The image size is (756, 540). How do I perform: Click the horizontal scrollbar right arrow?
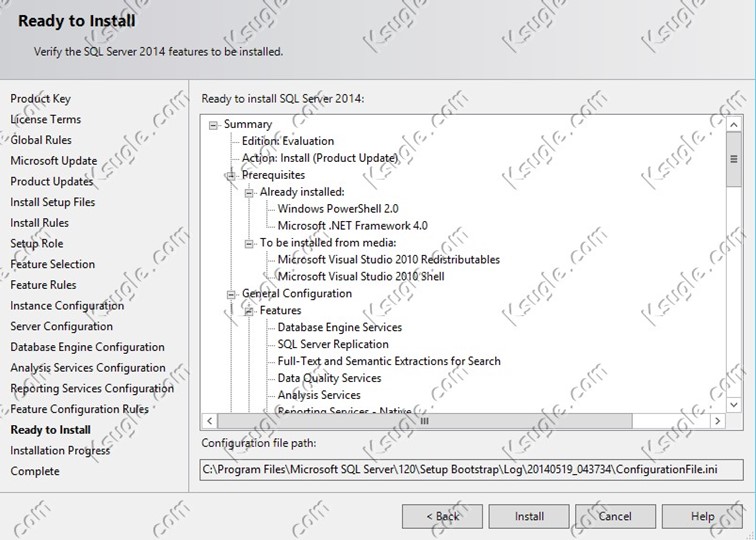(x=718, y=421)
